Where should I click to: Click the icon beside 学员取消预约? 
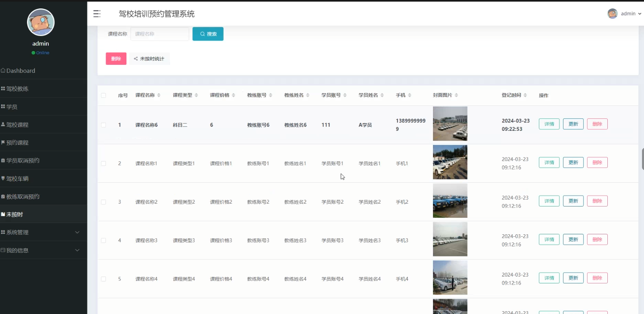(3, 160)
